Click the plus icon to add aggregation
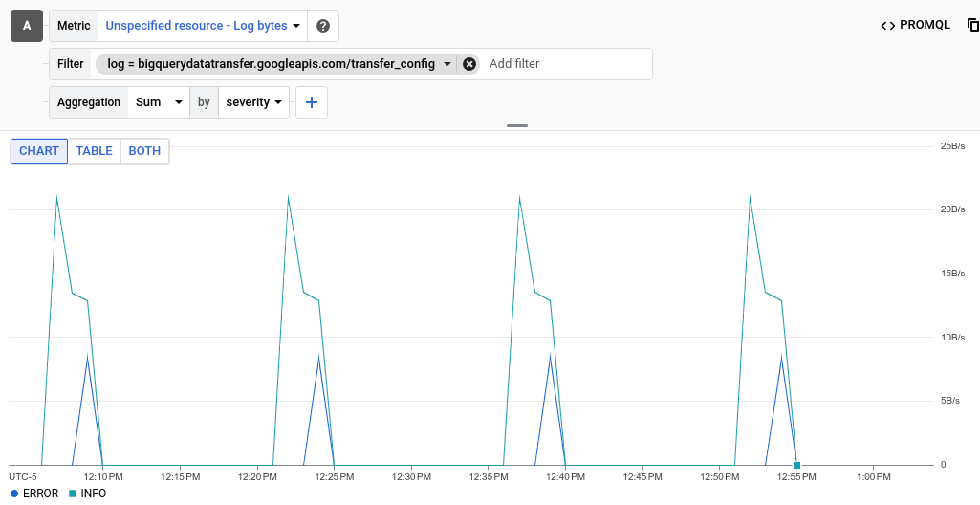Image resolution: width=980 pixels, height=505 pixels. tap(312, 102)
